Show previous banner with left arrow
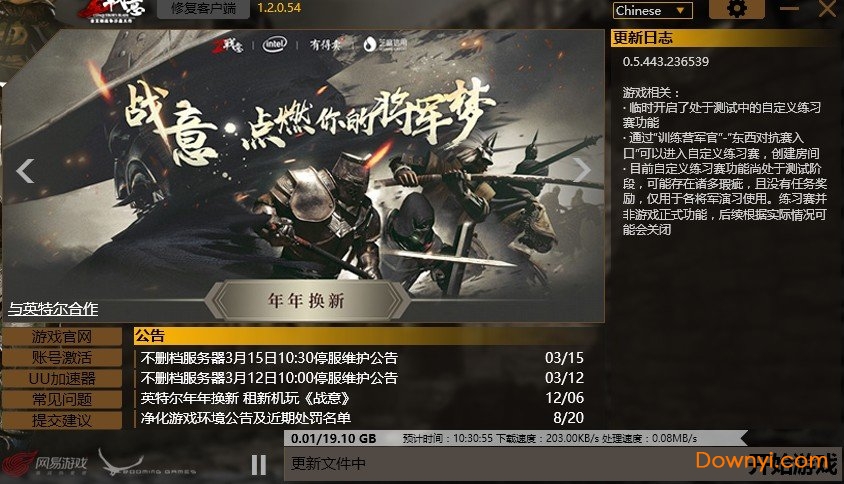Screen dimensions: 844x484 click(x=25, y=171)
